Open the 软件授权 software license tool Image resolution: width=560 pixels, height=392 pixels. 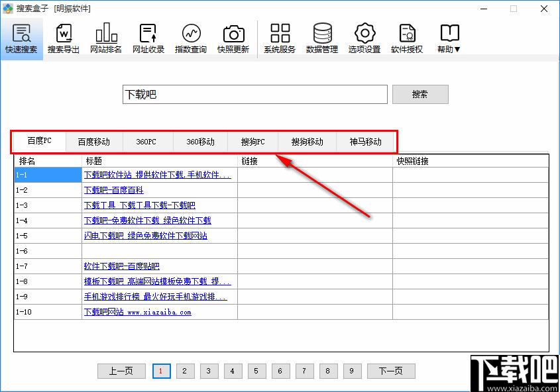[407, 39]
